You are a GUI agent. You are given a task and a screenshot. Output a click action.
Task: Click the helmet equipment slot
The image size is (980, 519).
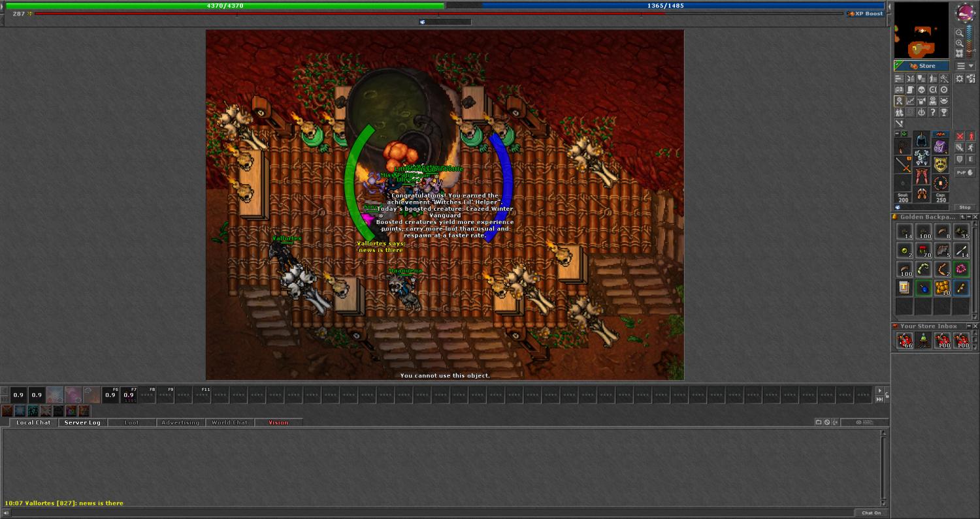pos(921,139)
